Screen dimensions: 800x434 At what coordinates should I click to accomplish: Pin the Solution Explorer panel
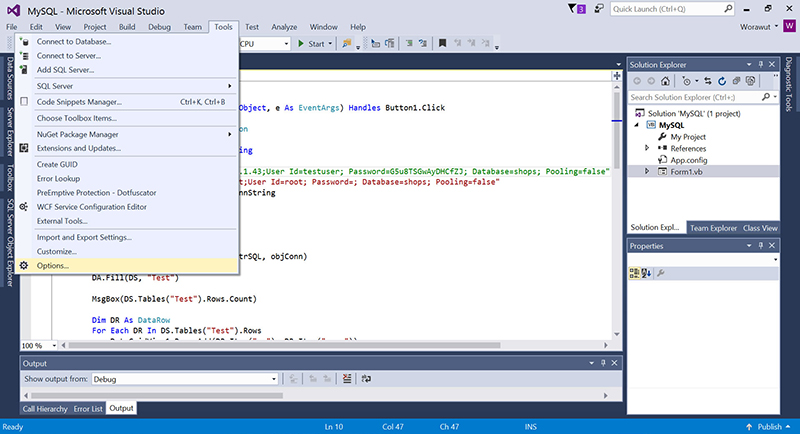[759, 63]
